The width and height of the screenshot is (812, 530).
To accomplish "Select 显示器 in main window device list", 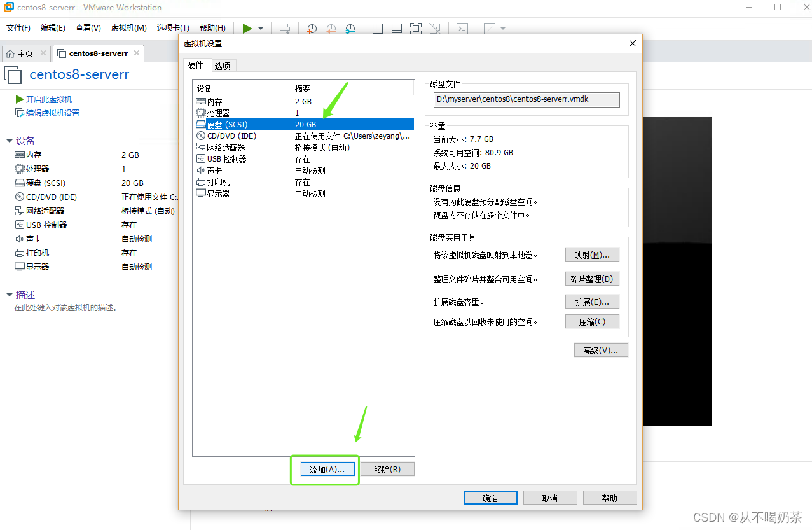I will click(95, 267).
